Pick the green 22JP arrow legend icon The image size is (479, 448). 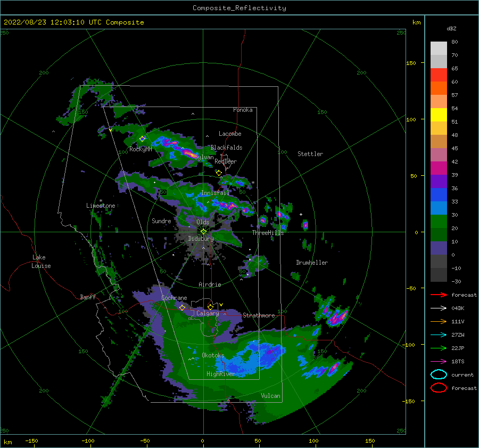(439, 348)
